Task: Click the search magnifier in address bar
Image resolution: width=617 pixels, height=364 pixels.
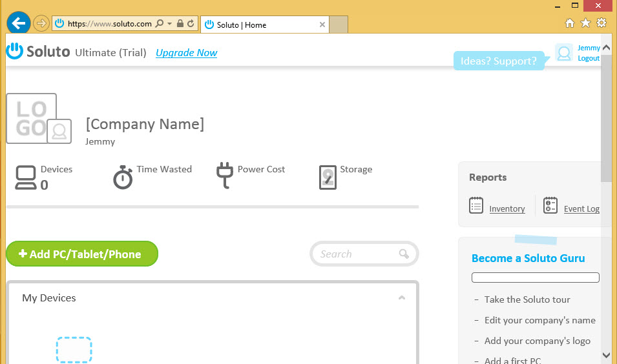Action: (160, 24)
